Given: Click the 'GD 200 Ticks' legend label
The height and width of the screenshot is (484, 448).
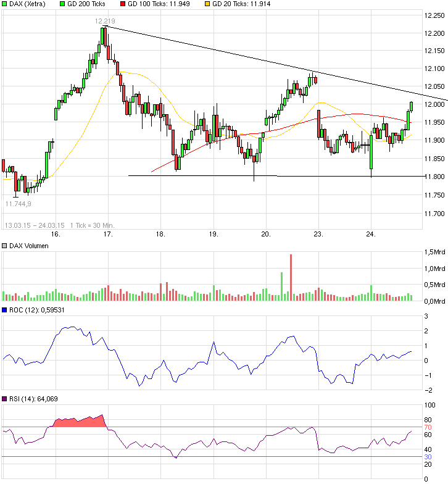Looking at the screenshot, I should coord(86,4).
